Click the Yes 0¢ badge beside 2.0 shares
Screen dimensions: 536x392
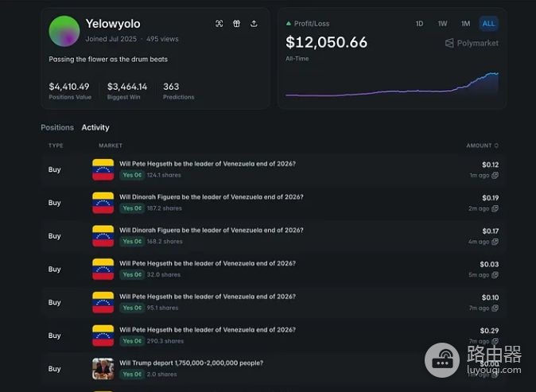click(132, 375)
